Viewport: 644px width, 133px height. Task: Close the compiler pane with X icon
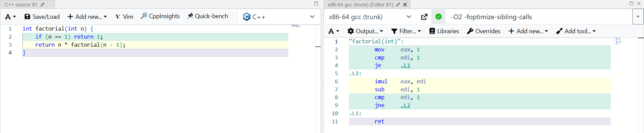point(639,4)
